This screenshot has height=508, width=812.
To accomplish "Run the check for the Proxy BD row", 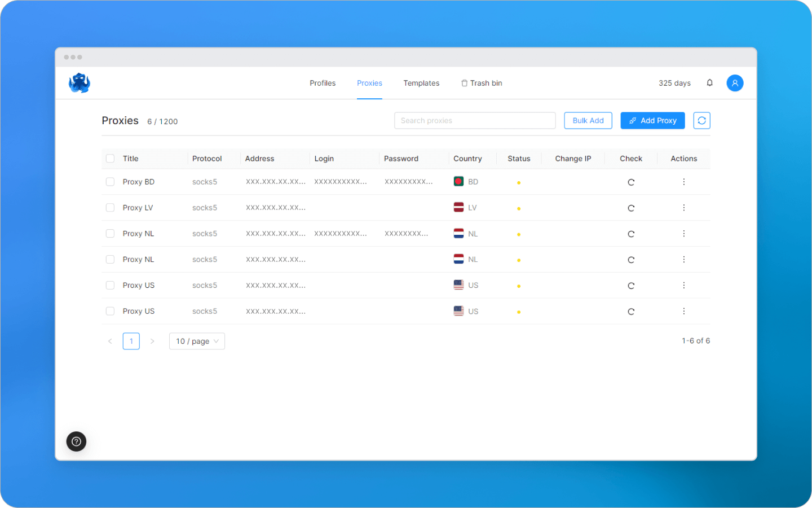I will pos(631,182).
